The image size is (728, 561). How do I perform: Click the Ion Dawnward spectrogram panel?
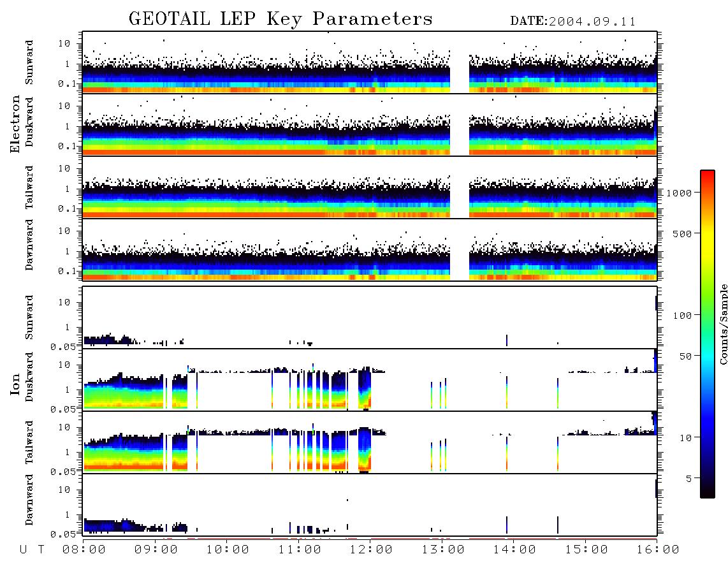click(x=370, y=505)
